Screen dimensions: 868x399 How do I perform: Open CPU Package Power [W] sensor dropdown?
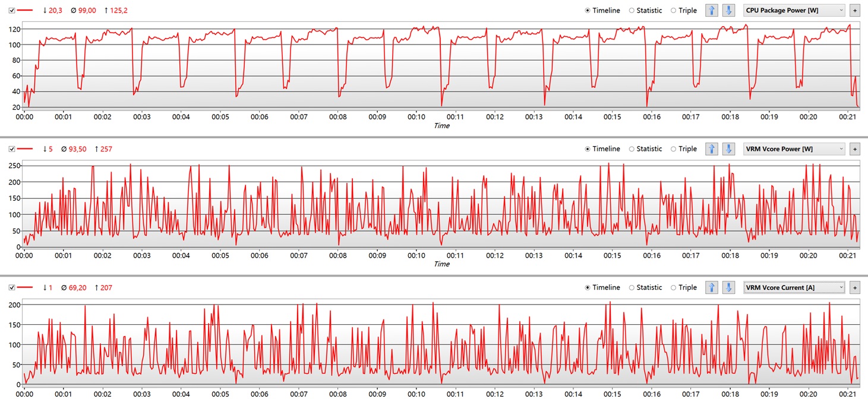coord(794,10)
